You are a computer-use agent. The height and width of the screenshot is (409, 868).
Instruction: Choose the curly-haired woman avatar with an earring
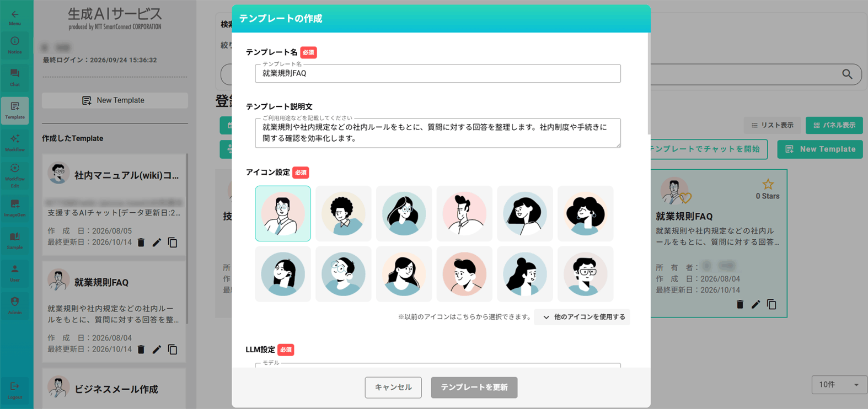586,213
